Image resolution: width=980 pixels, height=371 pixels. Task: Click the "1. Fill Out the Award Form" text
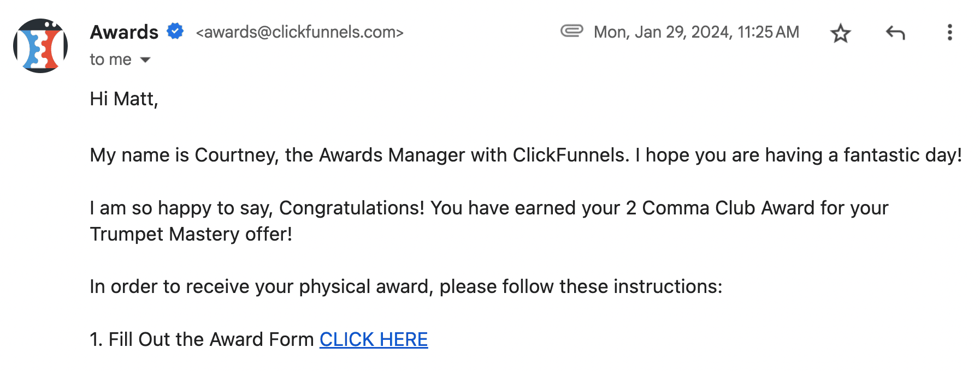click(202, 339)
